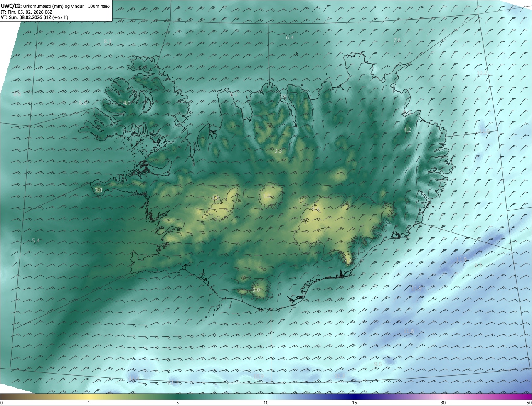This screenshot has height=406, width=532.
Task: Click the 7.6 precipitation value on the map
Action: tap(397, 40)
